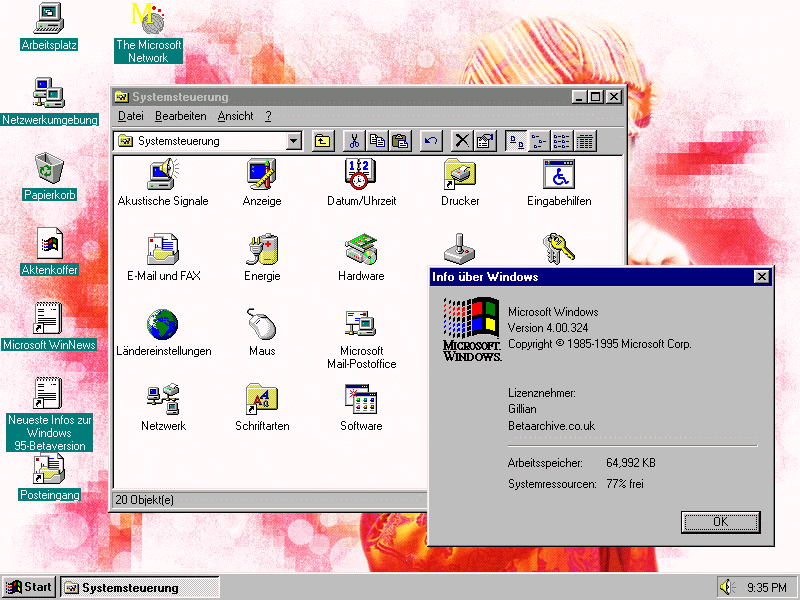The height and width of the screenshot is (600, 800).
Task: Click the 9:35 PM taskbar clock
Action: click(x=766, y=588)
